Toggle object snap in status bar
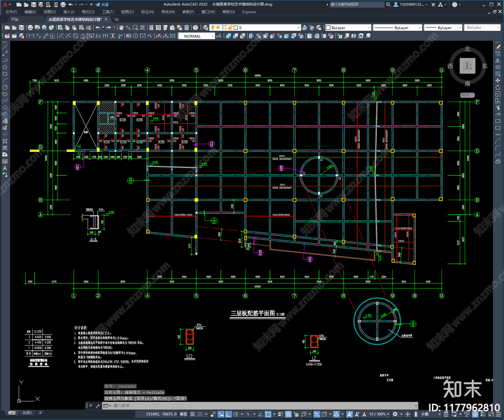The height and width of the screenshot is (420, 504). 268,414
